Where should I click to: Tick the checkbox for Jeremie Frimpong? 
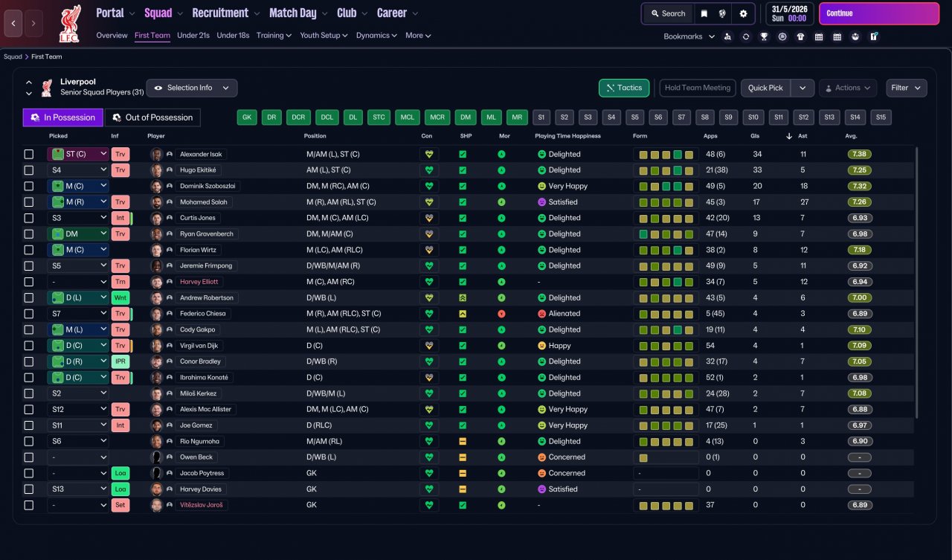tap(29, 265)
